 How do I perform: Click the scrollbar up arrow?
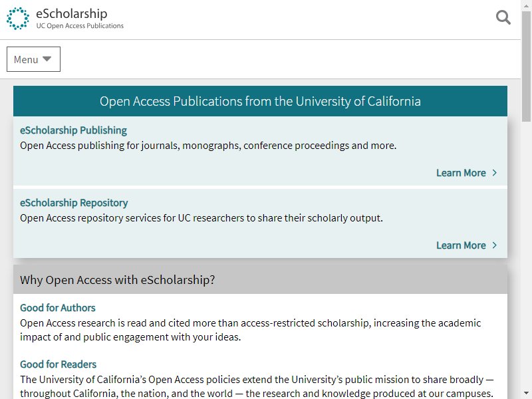[527, 5]
